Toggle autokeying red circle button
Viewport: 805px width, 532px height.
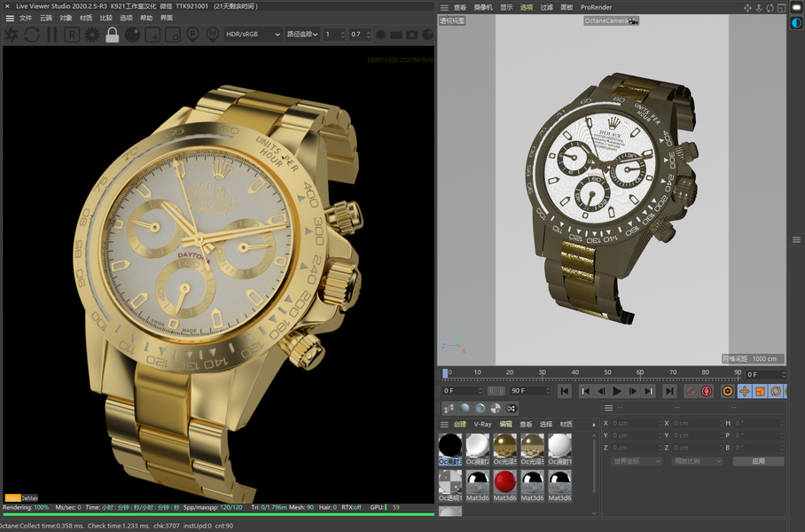pyautogui.click(x=707, y=391)
